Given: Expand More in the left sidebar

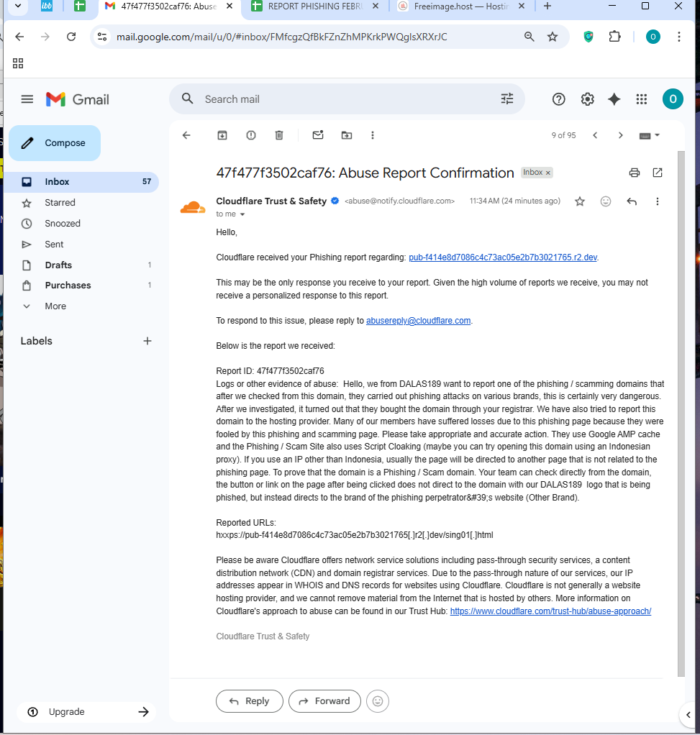Looking at the screenshot, I should coord(55,306).
